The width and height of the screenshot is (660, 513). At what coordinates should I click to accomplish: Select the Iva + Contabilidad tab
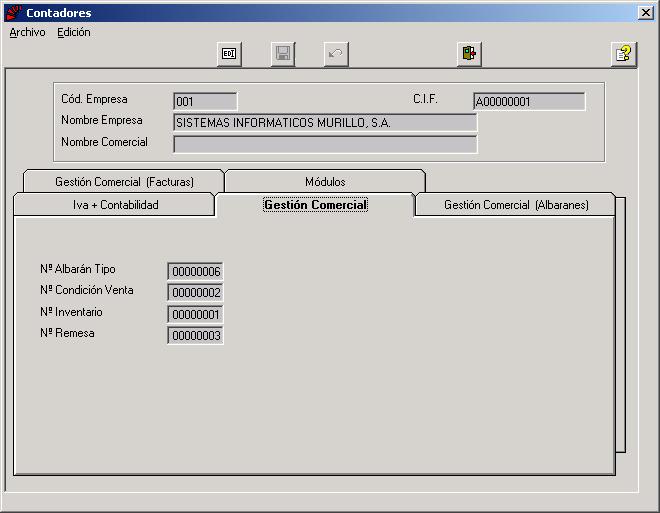[115, 205]
